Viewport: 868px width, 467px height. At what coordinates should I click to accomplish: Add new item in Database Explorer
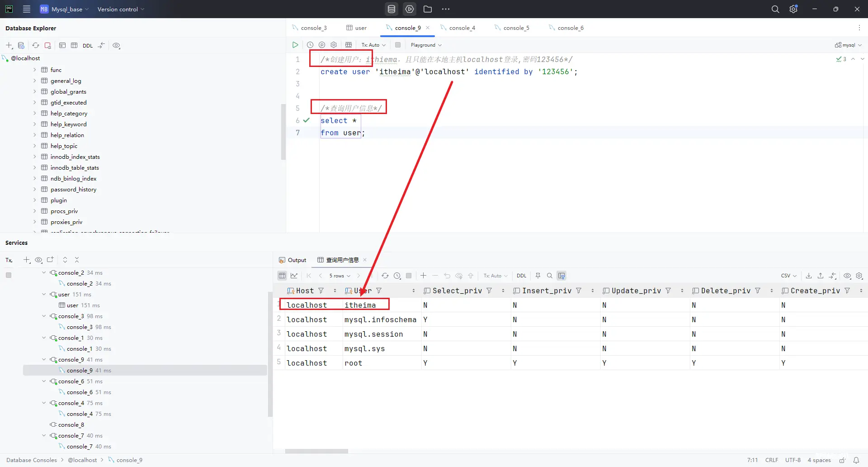coord(9,45)
